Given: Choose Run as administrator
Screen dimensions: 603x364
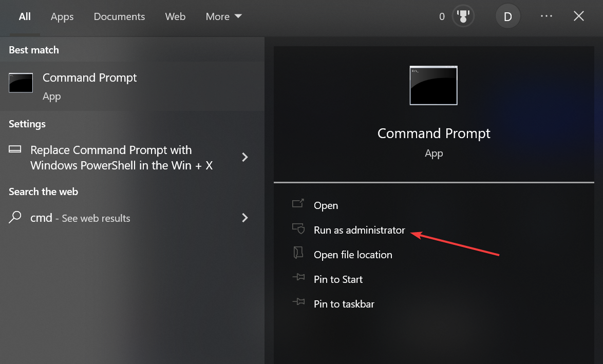Looking at the screenshot, I should pos(359,230).
